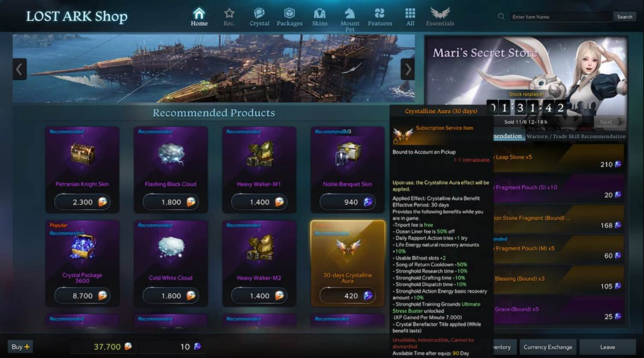Focus the Enter Item Name field
This screenshot has width=644, height=358.
(x=560, y=17)
